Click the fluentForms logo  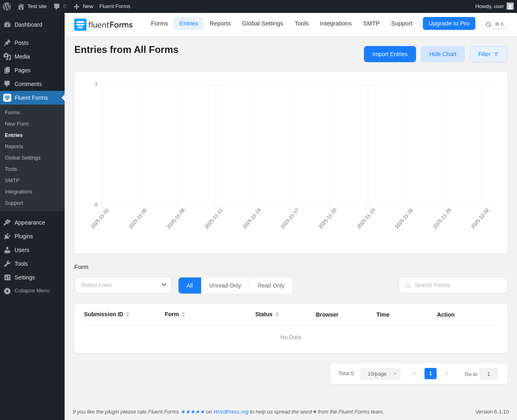point(103,25)
